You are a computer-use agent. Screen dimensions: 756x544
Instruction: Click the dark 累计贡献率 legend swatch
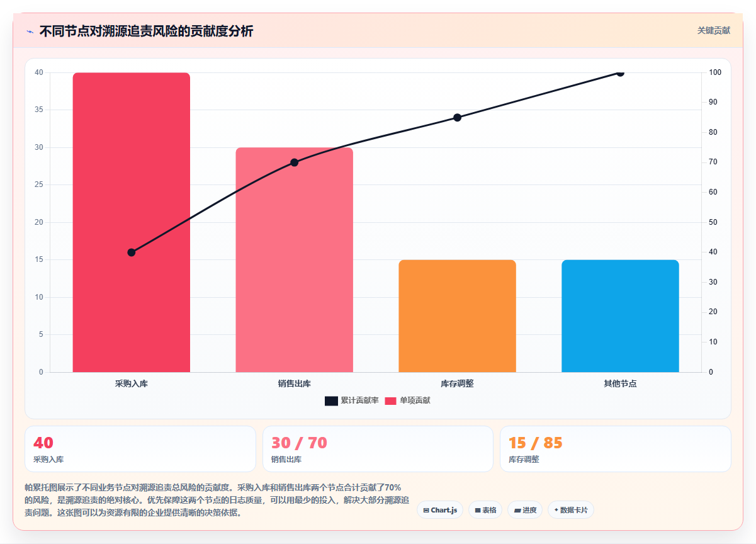tap(331, 401)
